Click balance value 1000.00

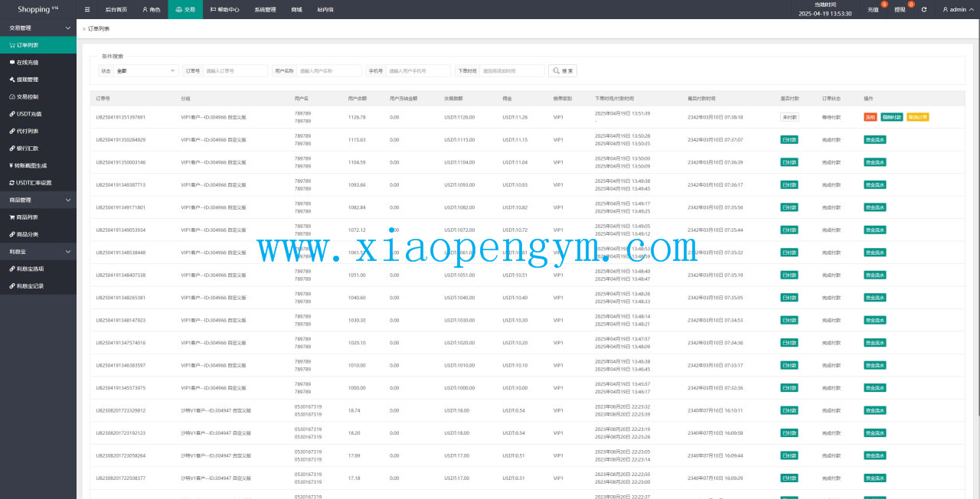point(357,388)
